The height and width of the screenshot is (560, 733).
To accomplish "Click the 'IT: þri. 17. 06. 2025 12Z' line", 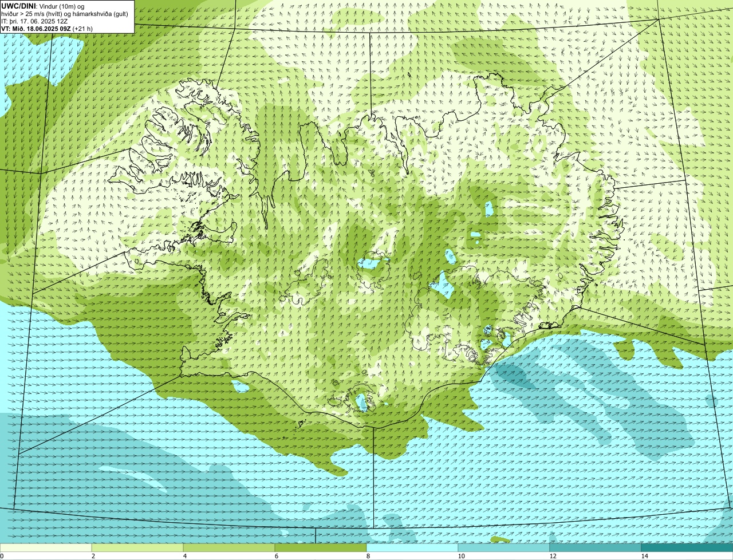I will pos(35,21).
